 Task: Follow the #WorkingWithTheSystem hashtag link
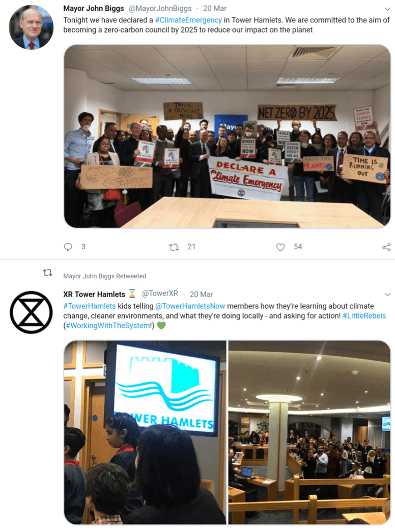click(x=108, y=326)
